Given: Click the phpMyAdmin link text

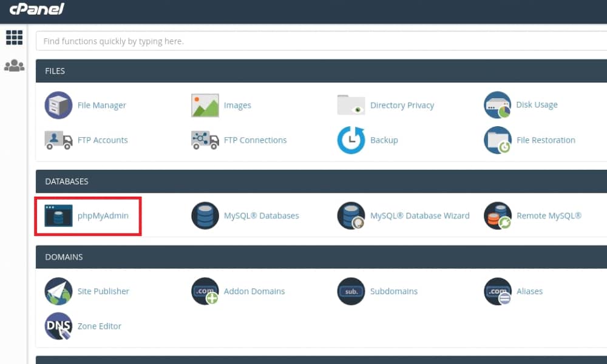Looking at the screenshot, I should (103, 215).
